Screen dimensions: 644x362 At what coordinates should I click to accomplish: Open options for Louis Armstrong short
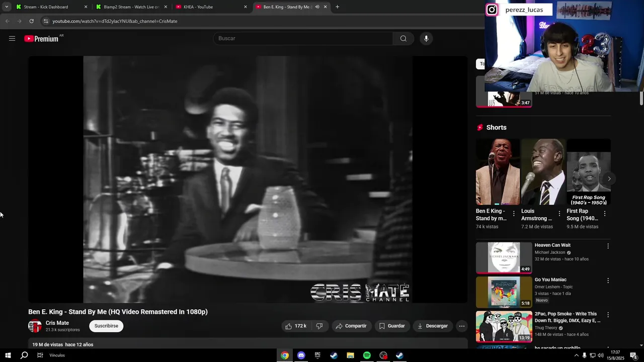click(559, 214)
